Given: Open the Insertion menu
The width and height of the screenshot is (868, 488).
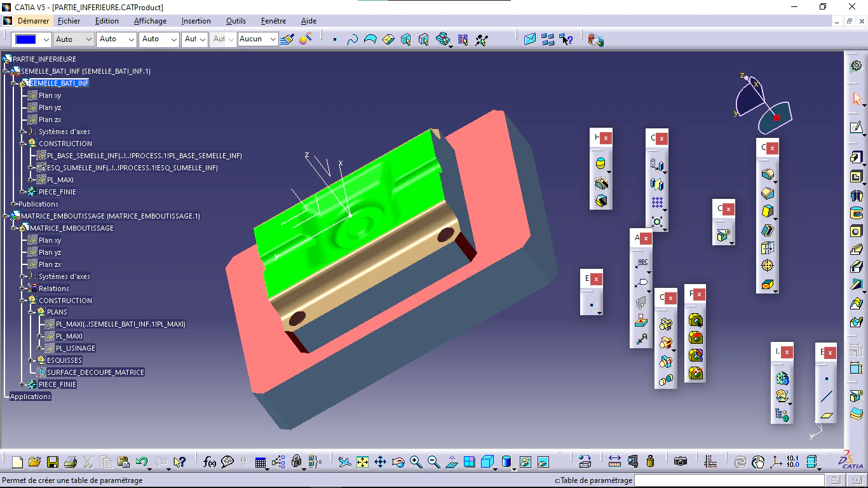Looking at the screenshot, I should (196, 21).
